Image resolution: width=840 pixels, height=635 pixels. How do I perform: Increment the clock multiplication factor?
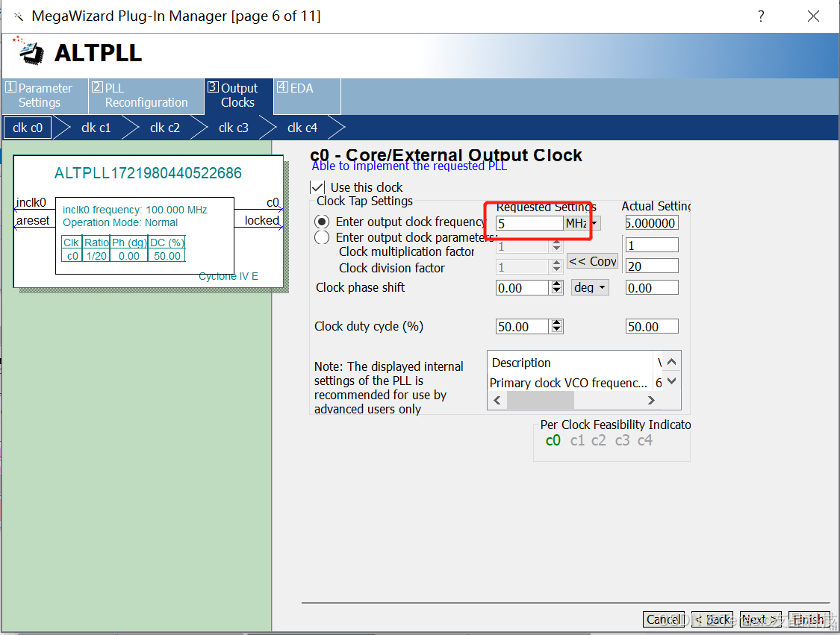pos(556,243)
